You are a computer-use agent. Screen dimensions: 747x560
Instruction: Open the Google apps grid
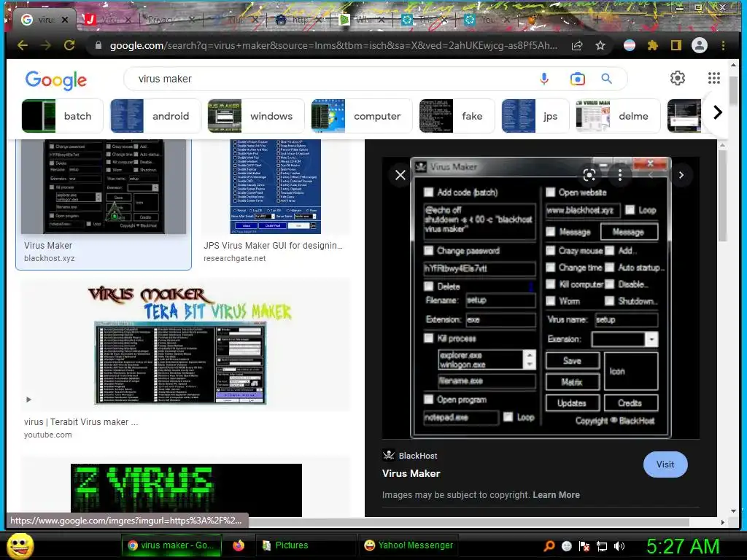pyautogui.click(x=713, y=78)
